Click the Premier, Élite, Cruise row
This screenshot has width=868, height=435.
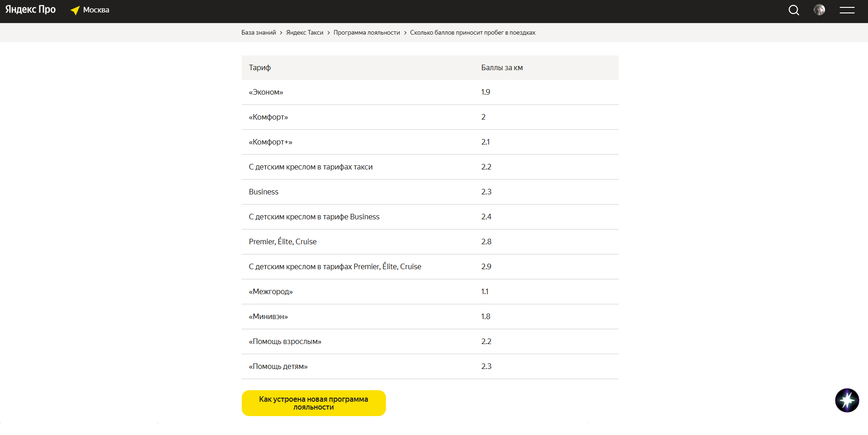282,242
